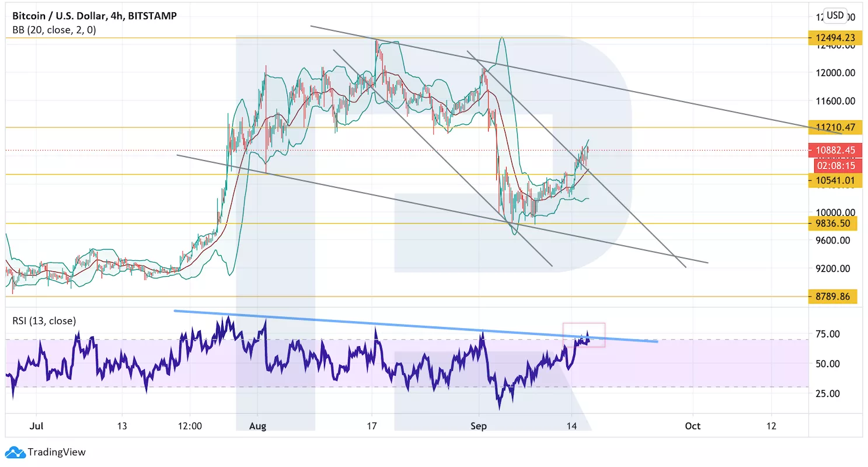Click the TradingView cloud logo icon

[x=15, y=452]
